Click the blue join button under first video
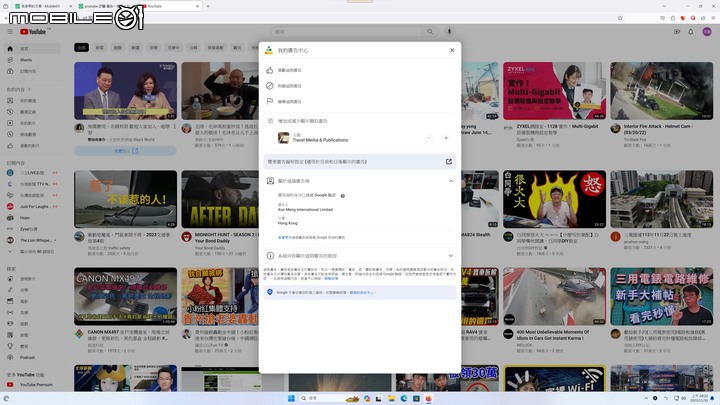 [x=125, y=151]
